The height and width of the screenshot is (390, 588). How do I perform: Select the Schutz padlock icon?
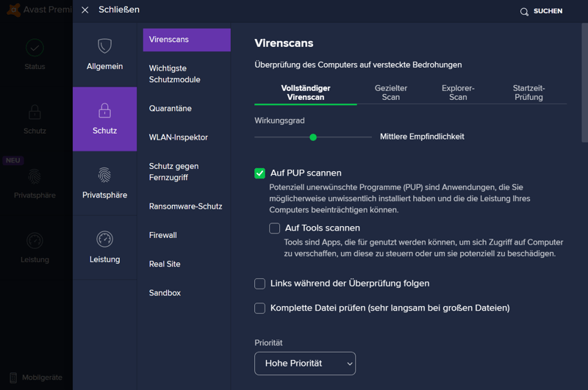click(x=104, y=111)
